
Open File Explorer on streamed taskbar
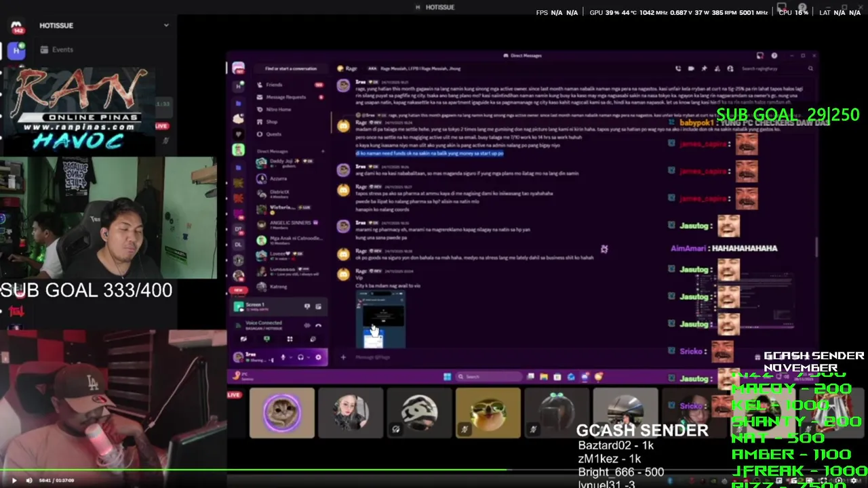544,377
